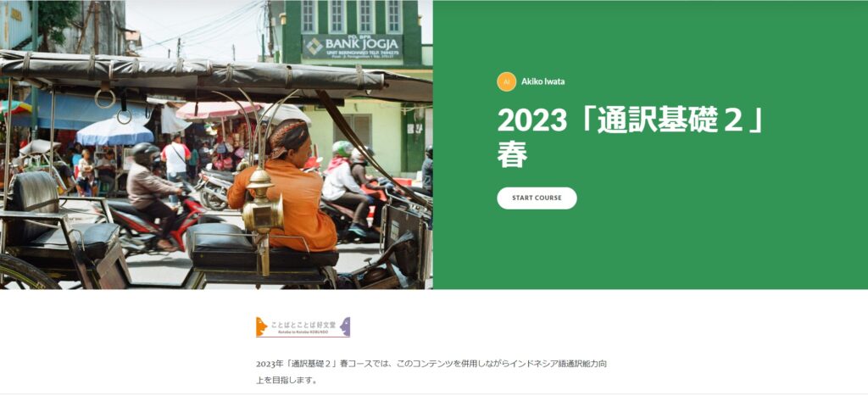Image resolution: width=868 pixels, height=396 pixels.
Task: Click the 上を目指します description line
Action: (x=287, y=381)
